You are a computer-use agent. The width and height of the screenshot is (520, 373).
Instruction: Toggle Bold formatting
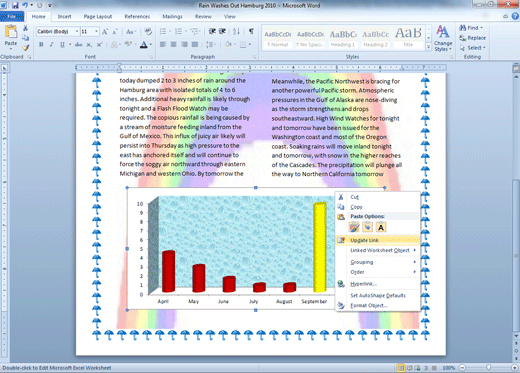[x=41, y=44]
